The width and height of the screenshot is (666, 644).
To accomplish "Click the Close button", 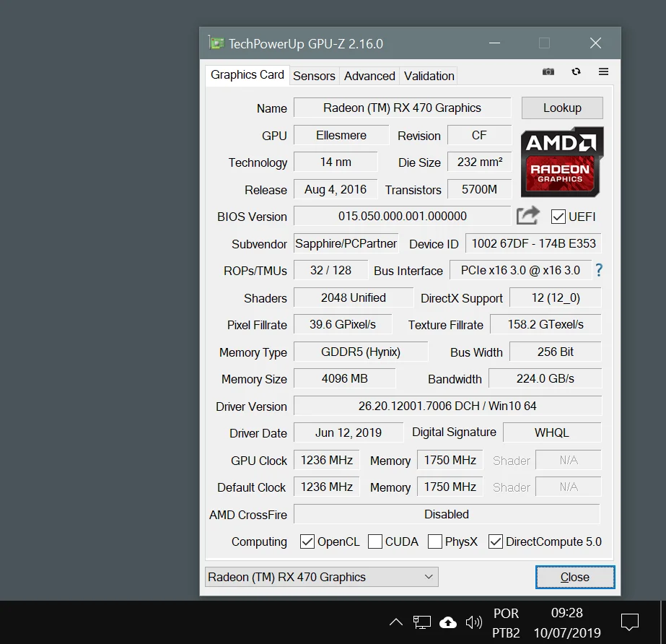I will (574, 577).
